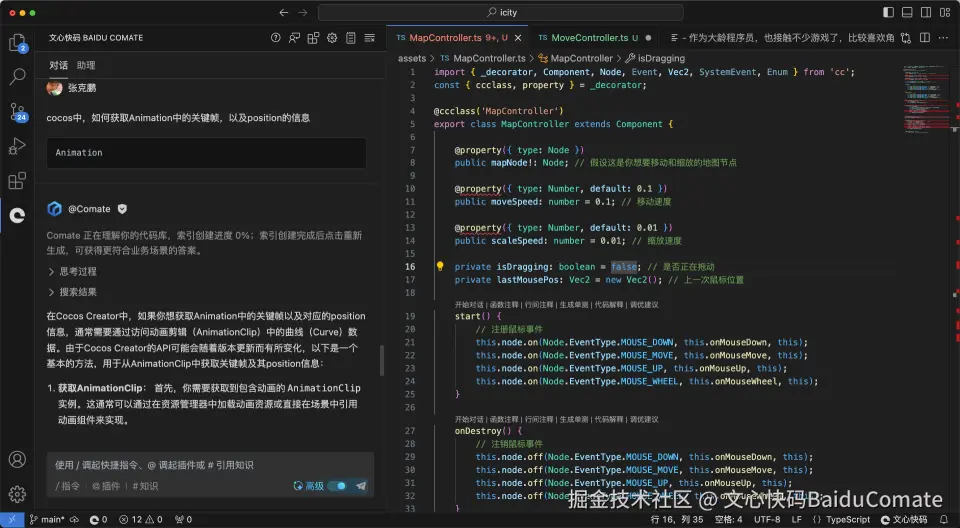Click notifications bell in status bar

944,519
